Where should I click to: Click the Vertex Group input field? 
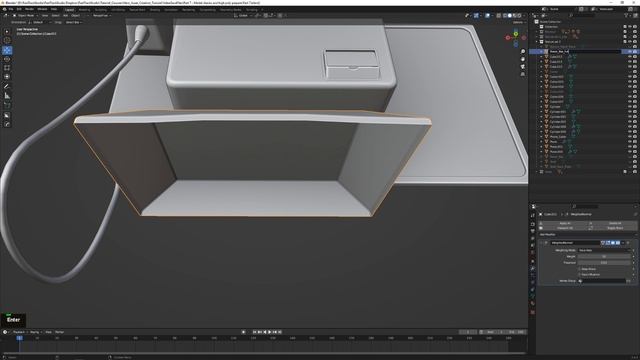point(602,281)
